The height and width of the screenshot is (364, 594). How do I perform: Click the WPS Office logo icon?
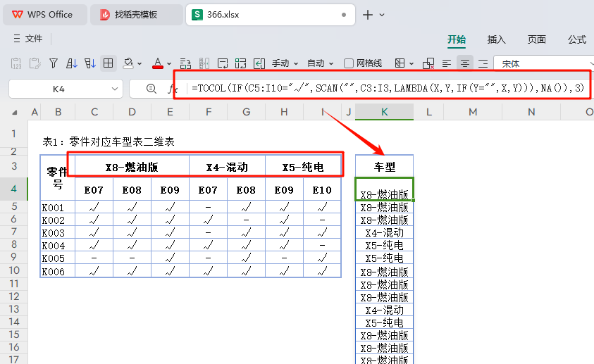tap(18, 14)
